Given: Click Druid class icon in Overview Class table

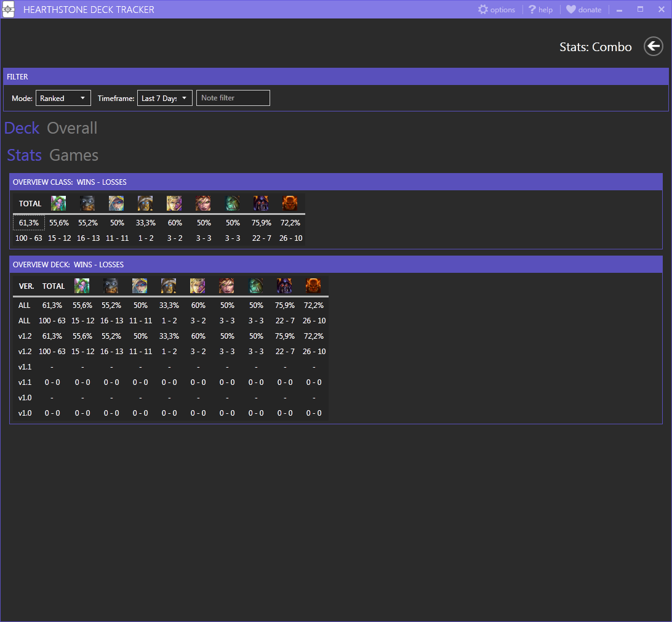Looking at the screenshot, I should (x=58, y=203).
